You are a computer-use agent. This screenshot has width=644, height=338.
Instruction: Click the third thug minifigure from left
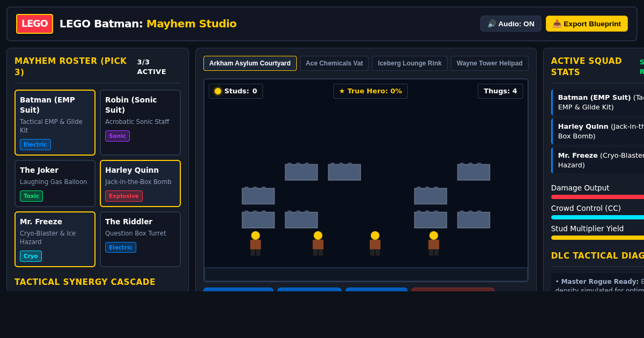coord(375,243)
